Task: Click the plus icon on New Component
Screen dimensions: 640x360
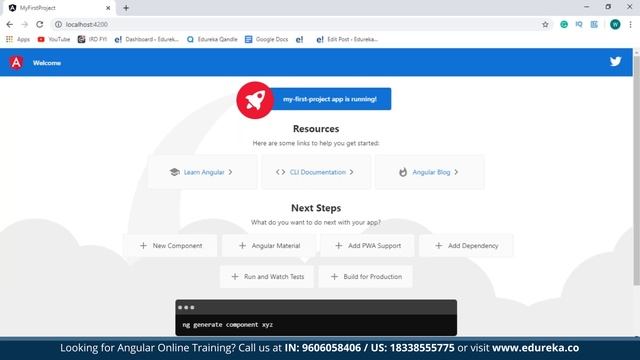Action: 143,246
